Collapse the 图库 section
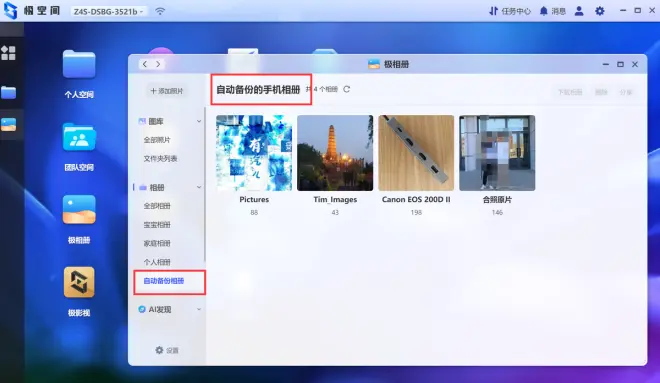The height and width of the screenshot is (383, 660). pos(199,121)
